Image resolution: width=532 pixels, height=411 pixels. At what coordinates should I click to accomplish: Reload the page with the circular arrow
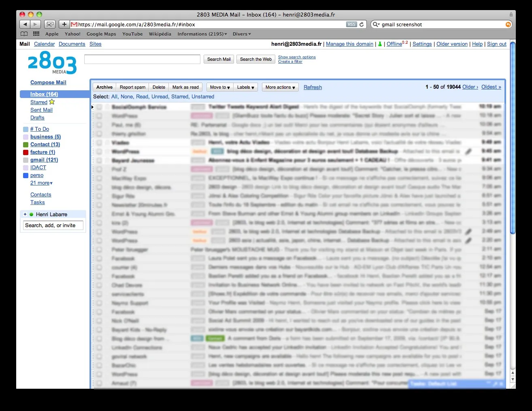tap(362, 24)
